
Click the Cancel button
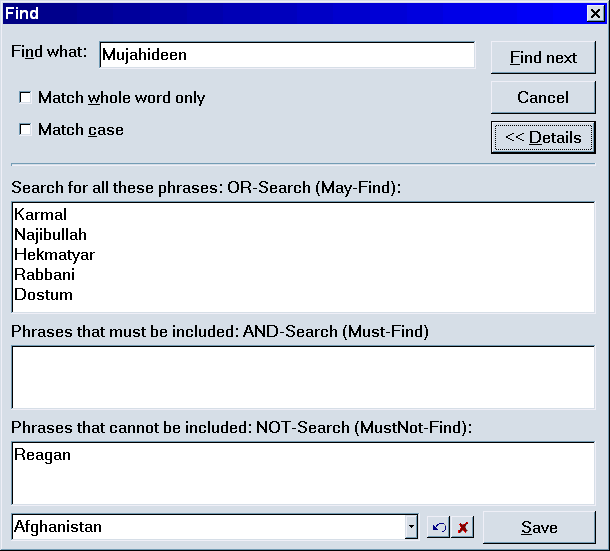click(x=543, y=98)
